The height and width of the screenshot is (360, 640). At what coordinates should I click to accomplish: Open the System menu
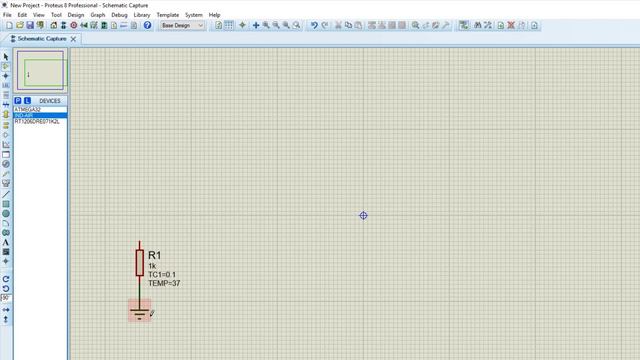tap(193, 15)
